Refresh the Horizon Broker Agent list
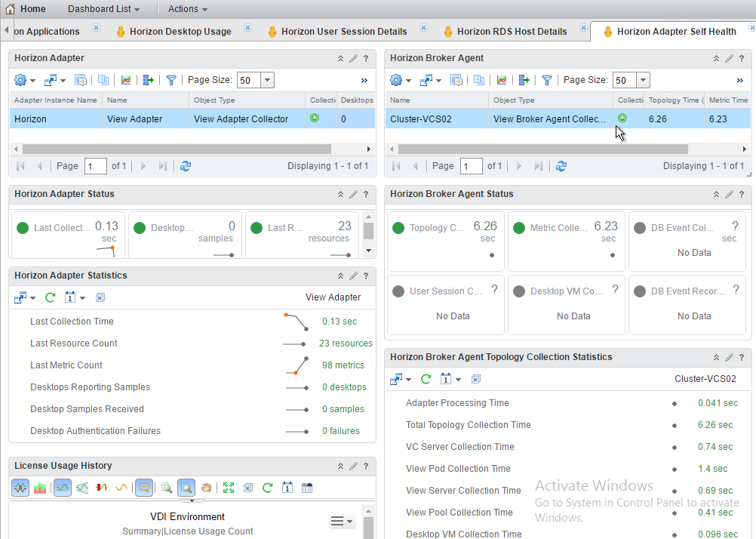Viewport: 756px width, 539px height. tap(561, 166)
